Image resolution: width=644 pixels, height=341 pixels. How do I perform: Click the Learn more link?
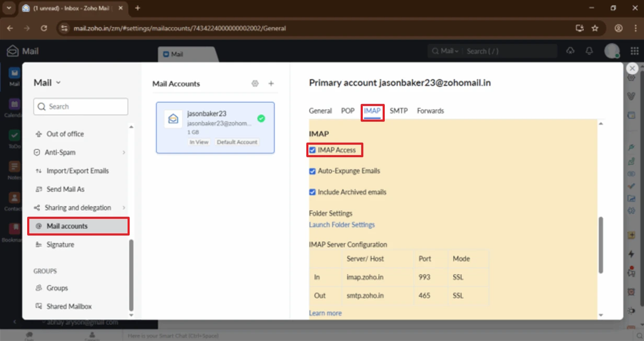point(325,313)
